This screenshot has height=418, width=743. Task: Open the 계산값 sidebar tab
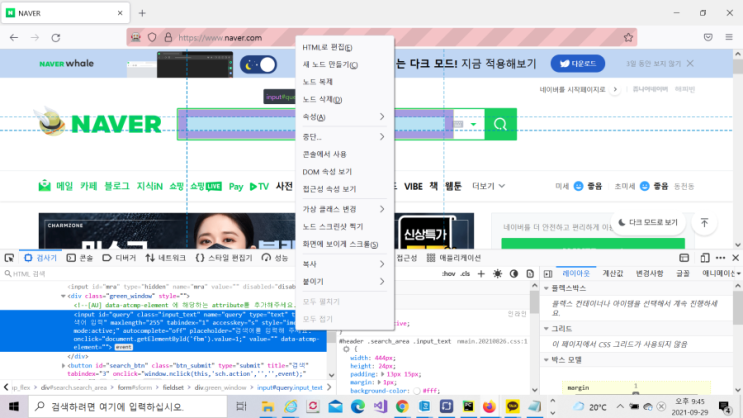(x=613, y=273)
